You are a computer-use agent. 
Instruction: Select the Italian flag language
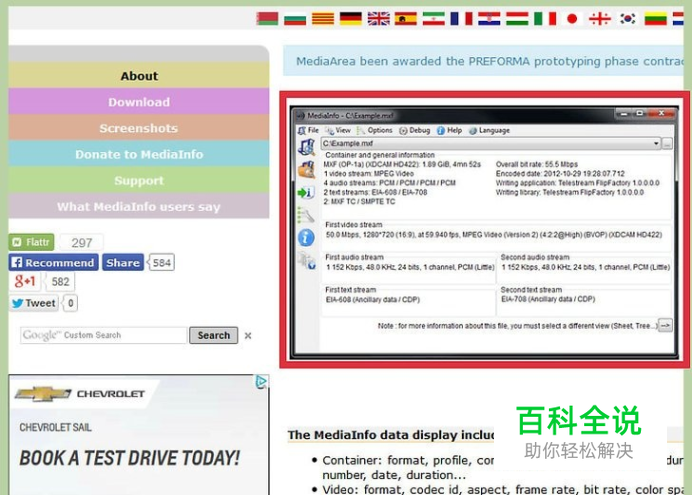tap(545, 19)
